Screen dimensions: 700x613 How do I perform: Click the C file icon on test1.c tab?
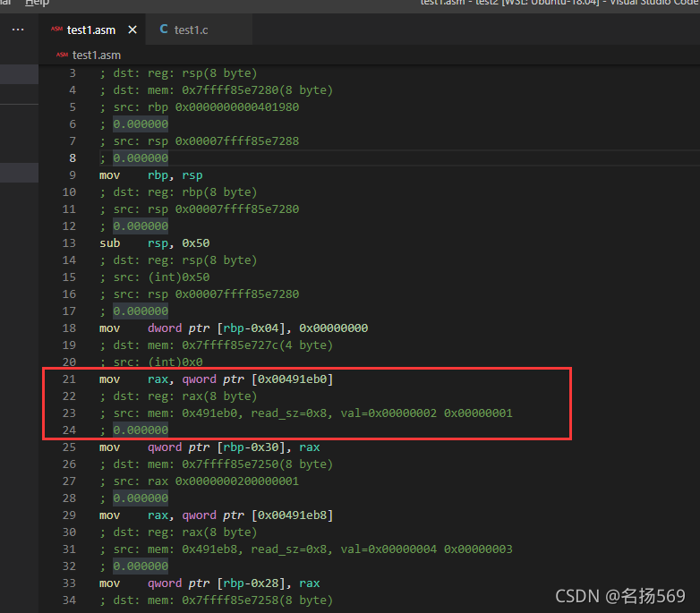tap(164, 30)
